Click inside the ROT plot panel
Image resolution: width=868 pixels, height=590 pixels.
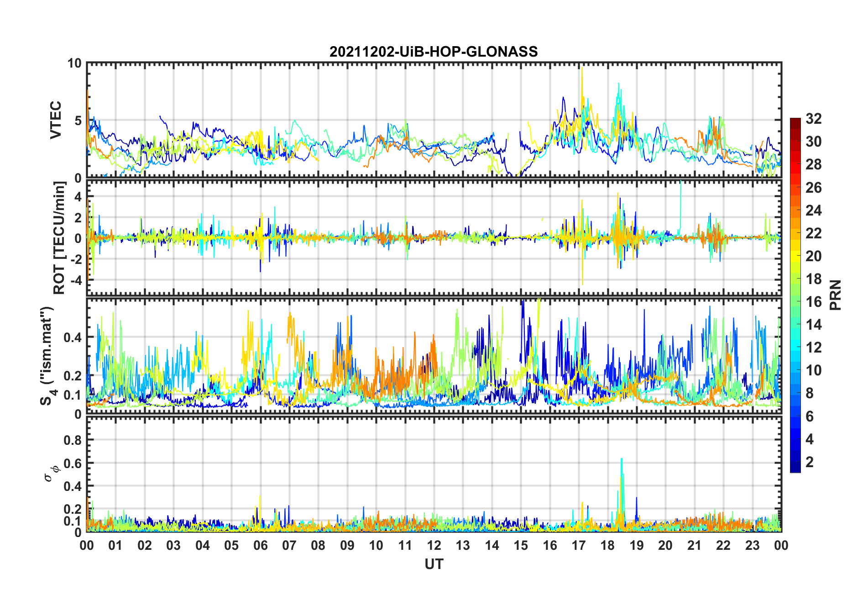click(x=434, y=238)
